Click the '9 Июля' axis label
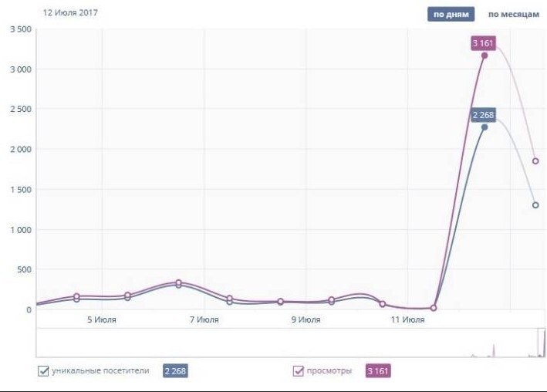This screenshot has height=392, width=547. pyautogui.click(x=306, y=319)
